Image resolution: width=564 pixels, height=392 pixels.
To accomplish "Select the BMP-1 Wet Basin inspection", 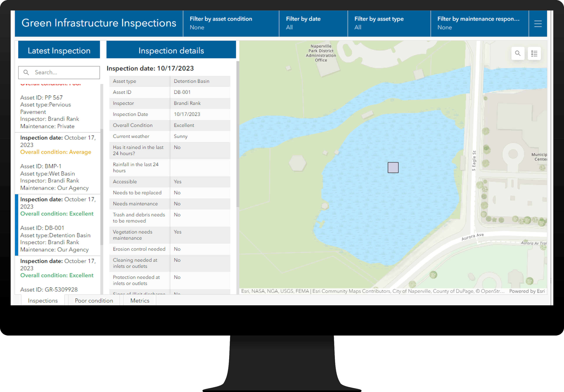I will click(58, 163).
